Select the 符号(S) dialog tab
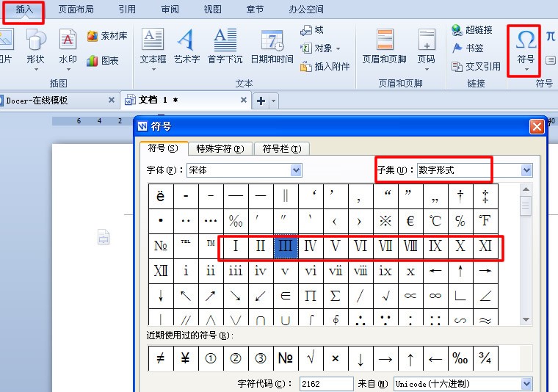This screenshot has height=392, width=558. pyautogui.click(x=163, y=148)
